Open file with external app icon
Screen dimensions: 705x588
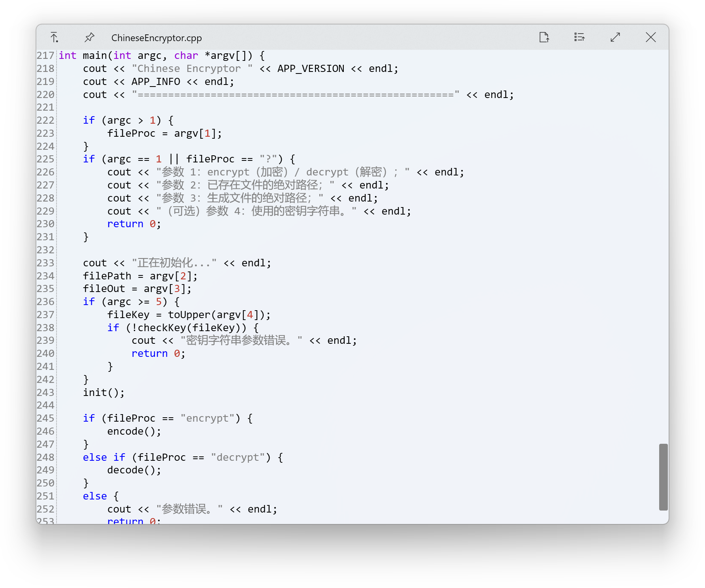pyautogui.click(x=544, y=37)
